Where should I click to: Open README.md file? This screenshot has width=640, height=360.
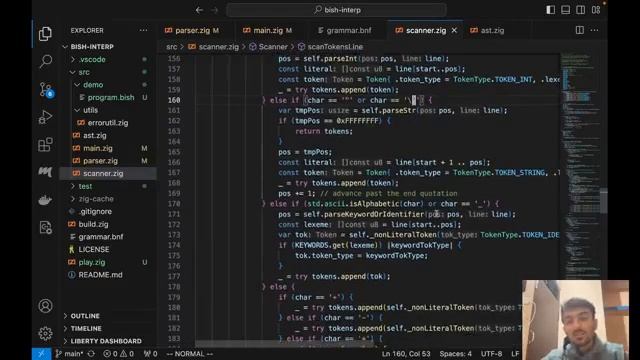click(x=100, y=275)
